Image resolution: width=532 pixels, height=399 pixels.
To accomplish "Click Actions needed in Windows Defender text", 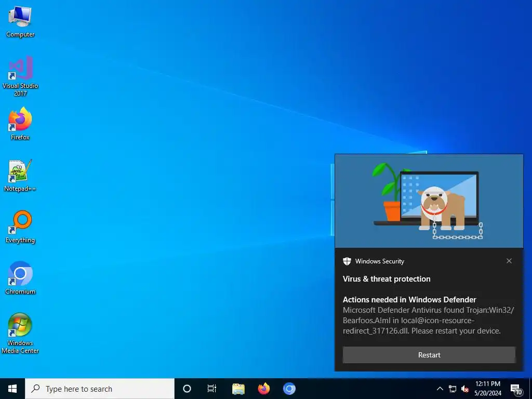I will pos(409,300).
